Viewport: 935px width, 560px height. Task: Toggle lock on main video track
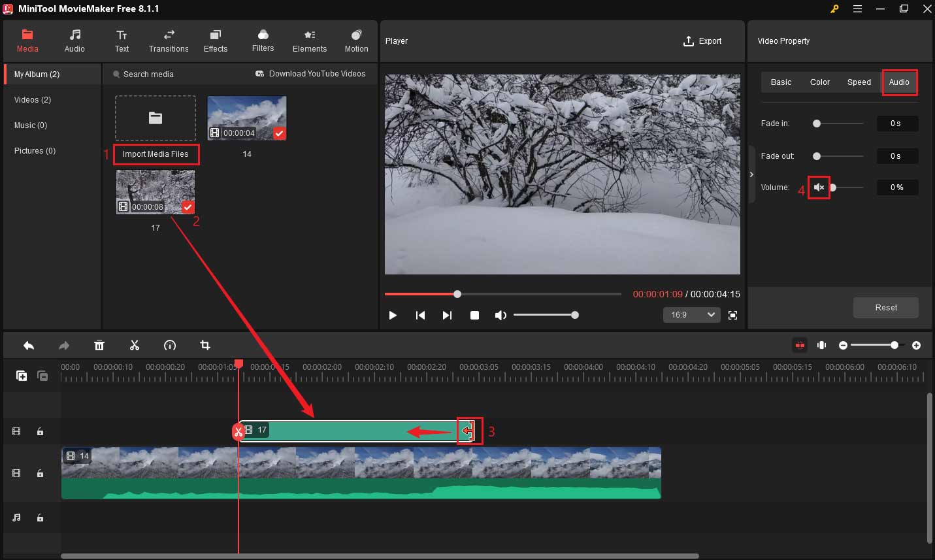click(40, 473)
